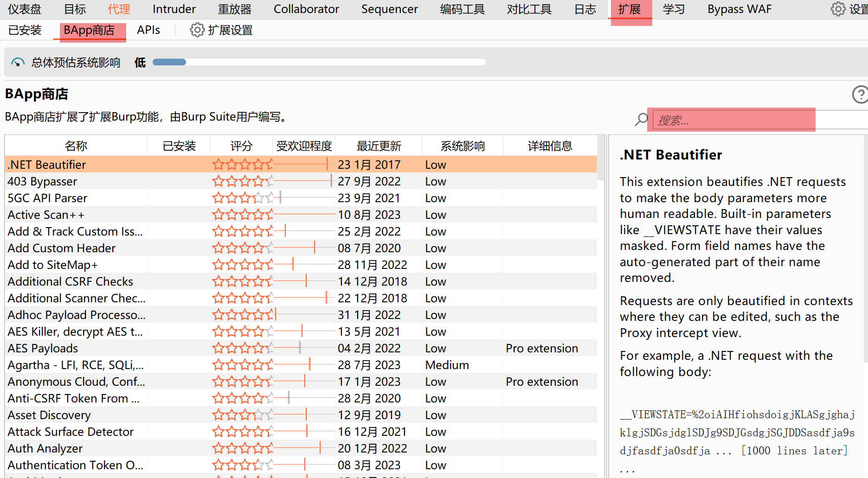Screen dimensions: 868x478
Task: Select the Asset Discovery extension
Action: tap(301, 415)
